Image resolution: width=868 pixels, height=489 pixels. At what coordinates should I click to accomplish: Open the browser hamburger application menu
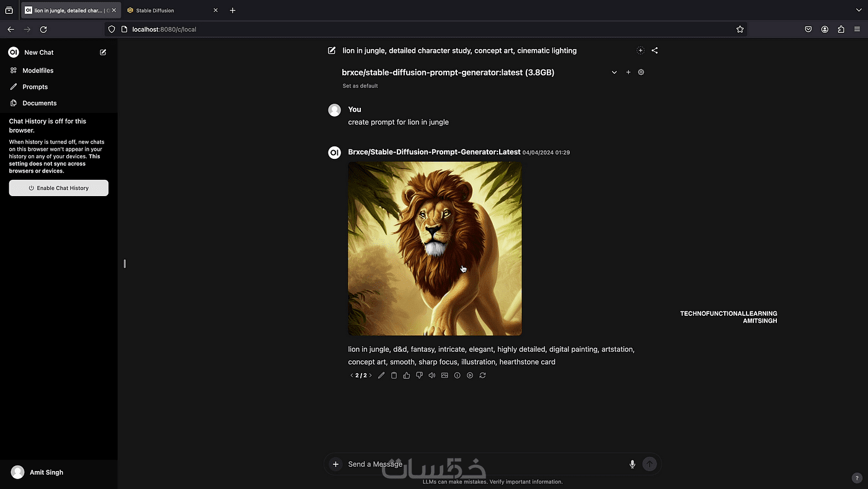point(857,29)
